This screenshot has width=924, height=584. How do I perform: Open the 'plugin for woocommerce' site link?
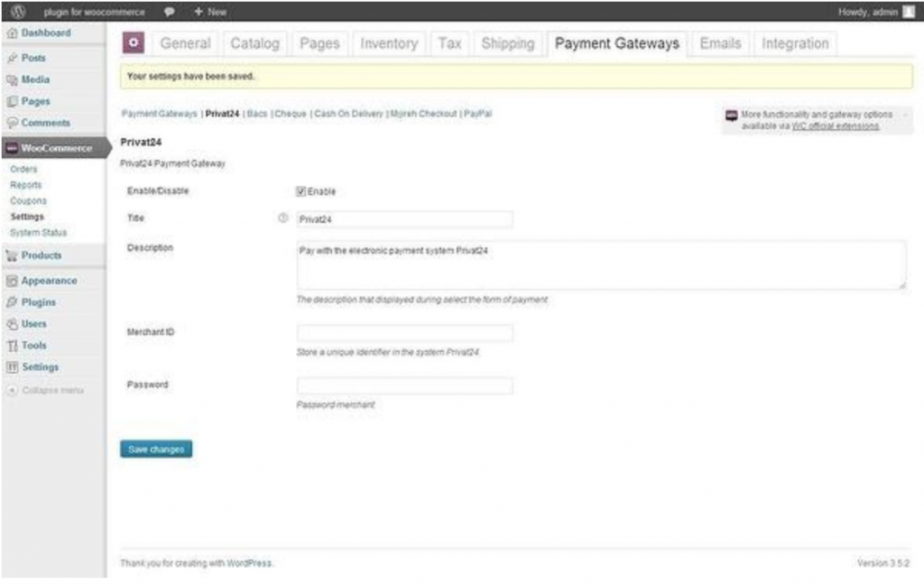click(94, 12)
